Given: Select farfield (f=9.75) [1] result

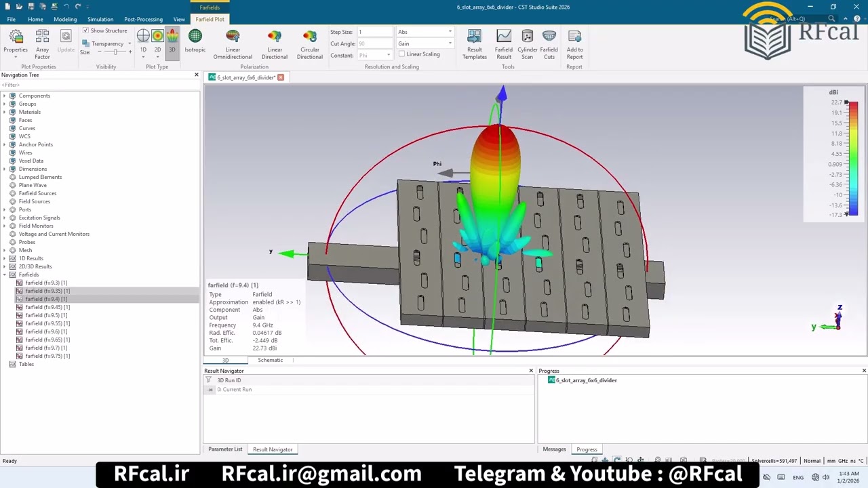Looking at the screenshot, I should tap(47, 356).
